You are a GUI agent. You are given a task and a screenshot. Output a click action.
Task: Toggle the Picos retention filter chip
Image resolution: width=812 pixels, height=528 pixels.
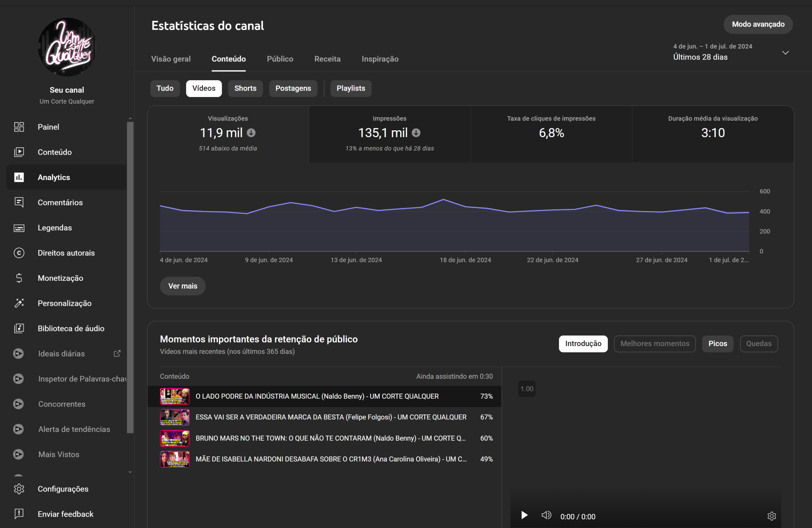[717, 343]
